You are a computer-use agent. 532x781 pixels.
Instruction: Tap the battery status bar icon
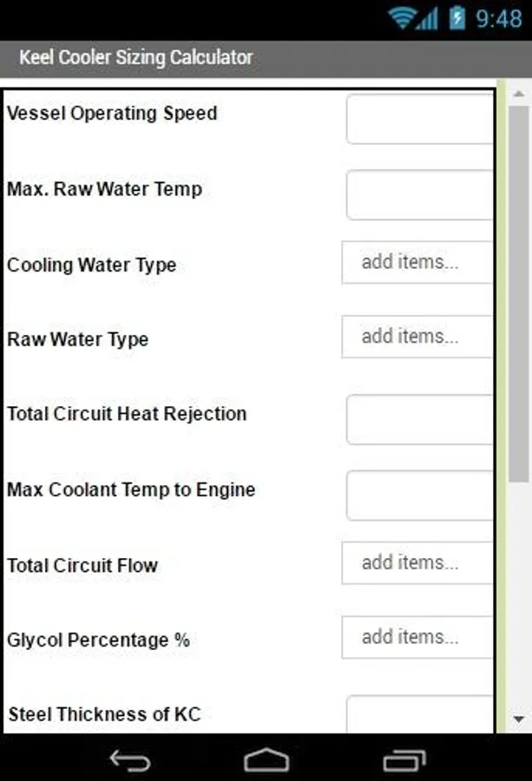pyautogui.click(x=456, y=18)
